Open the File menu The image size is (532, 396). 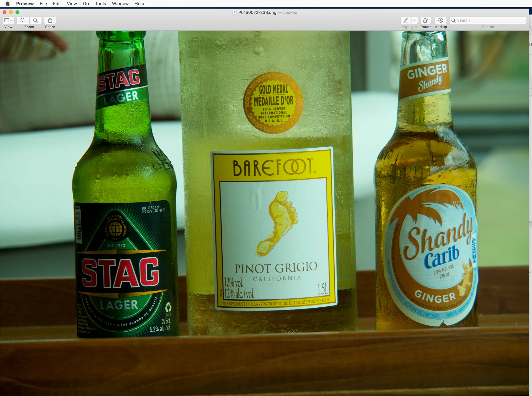point(43,3)
